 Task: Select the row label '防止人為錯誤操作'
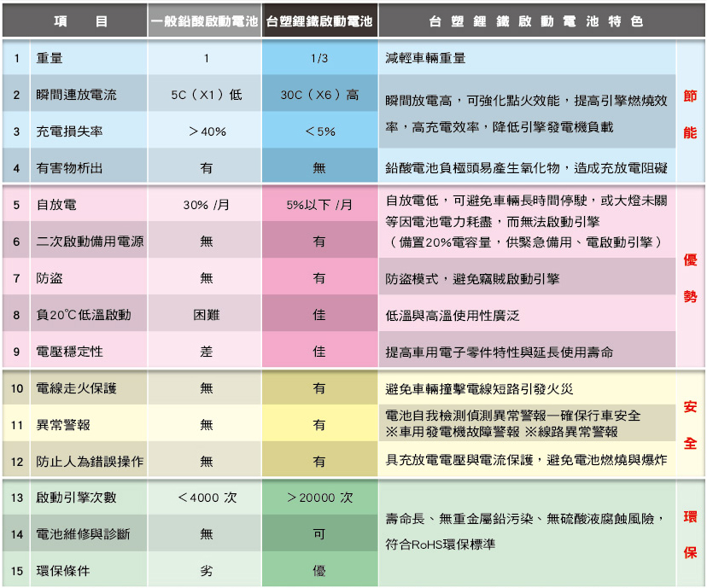click(x=90, y=462)
